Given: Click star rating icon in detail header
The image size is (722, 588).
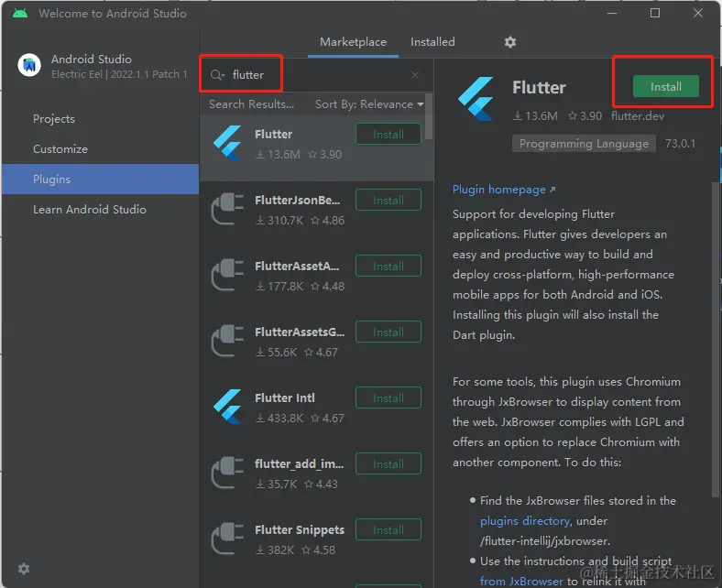Looking at the screenshot, I should click(x=573, y=116).
